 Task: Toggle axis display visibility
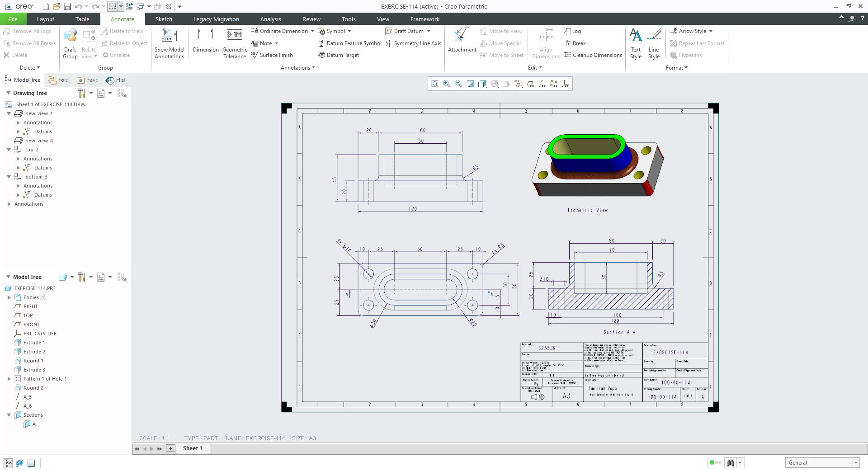tap(542, 84)
